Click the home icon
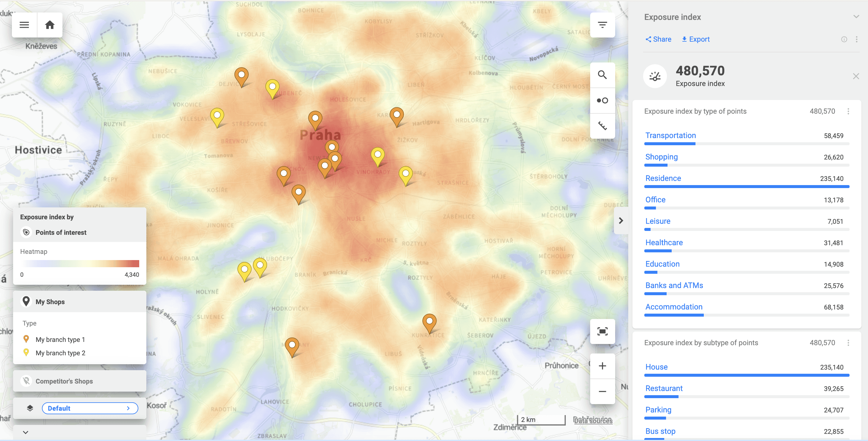The width and height of the screenshot is (868, 441). [x=50, y=25]
